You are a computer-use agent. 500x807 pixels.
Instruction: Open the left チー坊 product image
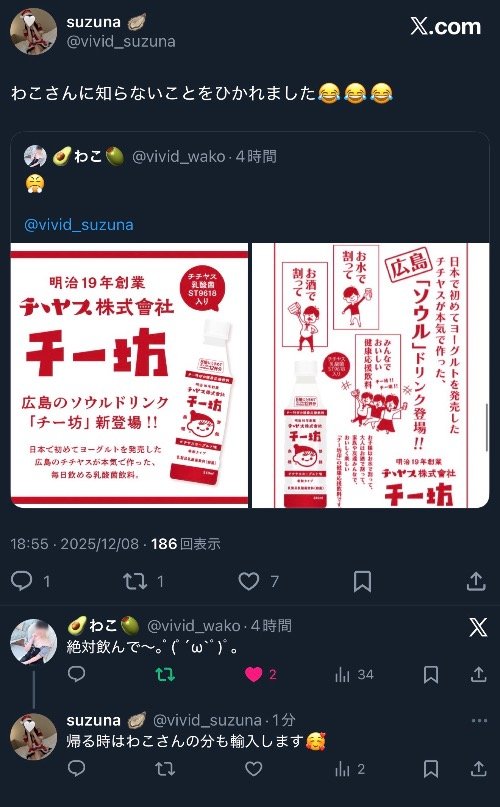129,376
